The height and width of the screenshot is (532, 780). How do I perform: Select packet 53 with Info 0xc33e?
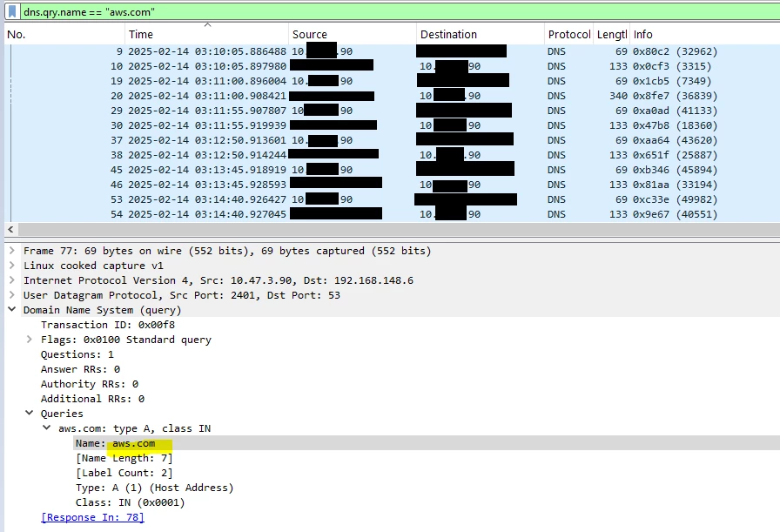(x=392, y=199)
